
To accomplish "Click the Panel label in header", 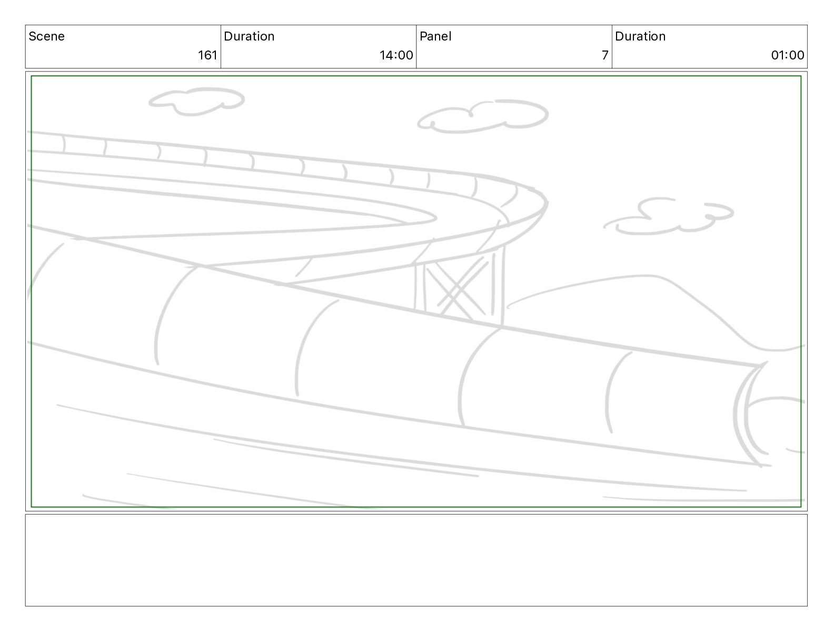I will pyautogui.click(x=435, y=36).
